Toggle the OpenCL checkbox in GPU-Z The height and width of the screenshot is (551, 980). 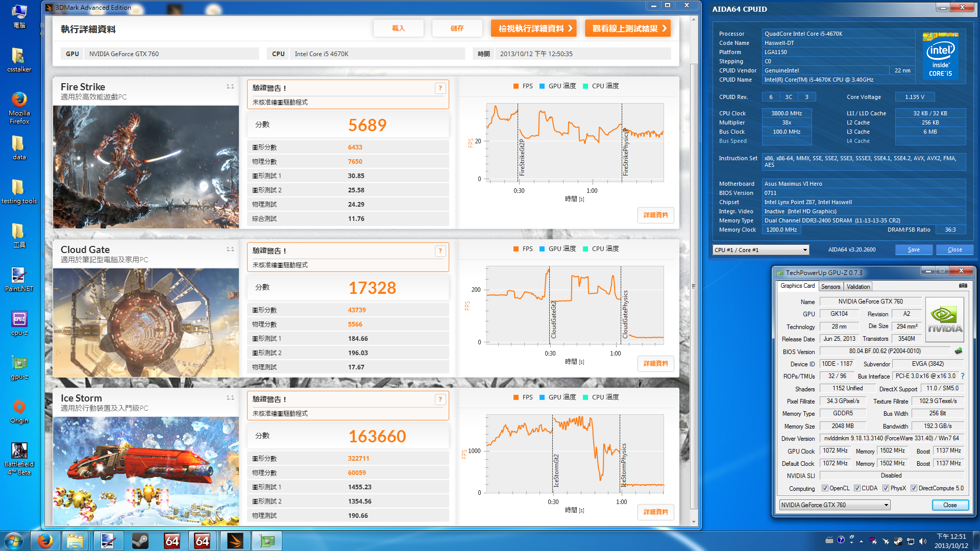(825, 488)
